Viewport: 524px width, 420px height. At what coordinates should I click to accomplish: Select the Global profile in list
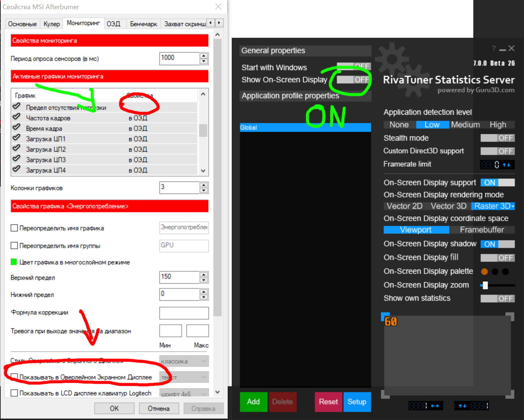pos(306,127)
